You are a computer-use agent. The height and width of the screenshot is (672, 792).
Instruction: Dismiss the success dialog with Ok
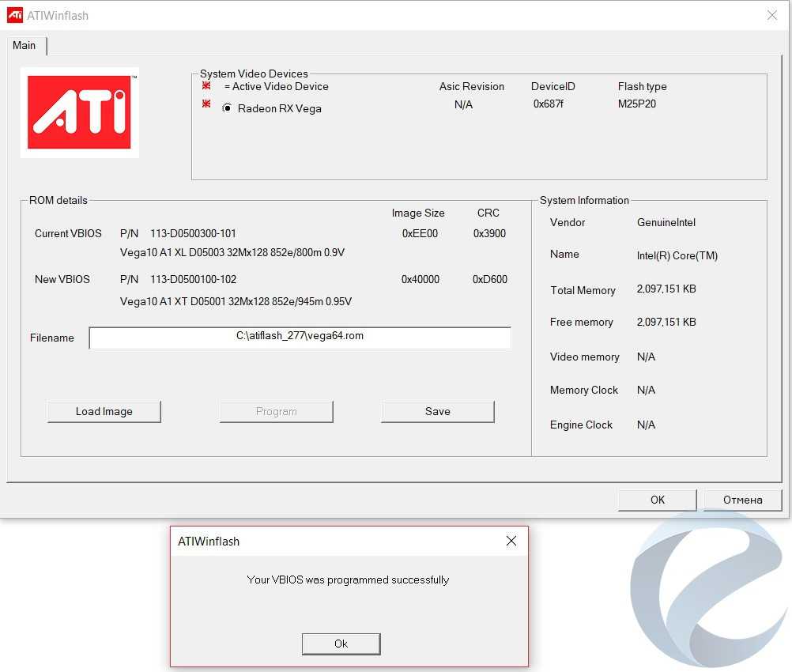[x=341, y=644]
